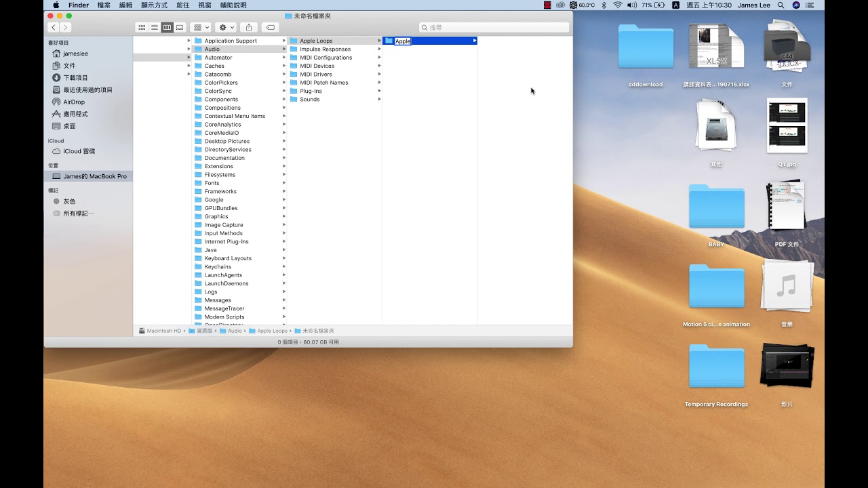This screenshot has width=868, height=488.
Task: Switch Finder to list view
Action: [155, 27]
